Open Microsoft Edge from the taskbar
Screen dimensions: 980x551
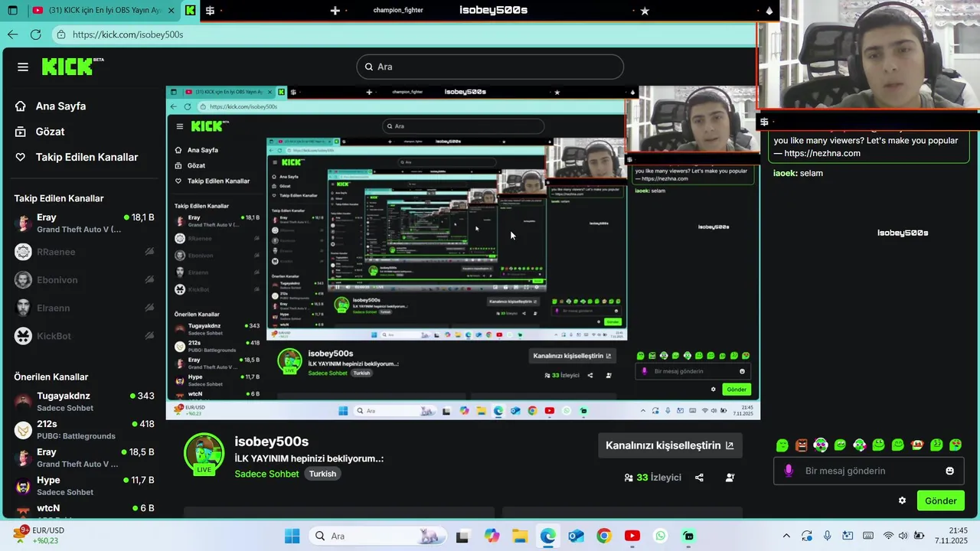[x=547, y=536]
